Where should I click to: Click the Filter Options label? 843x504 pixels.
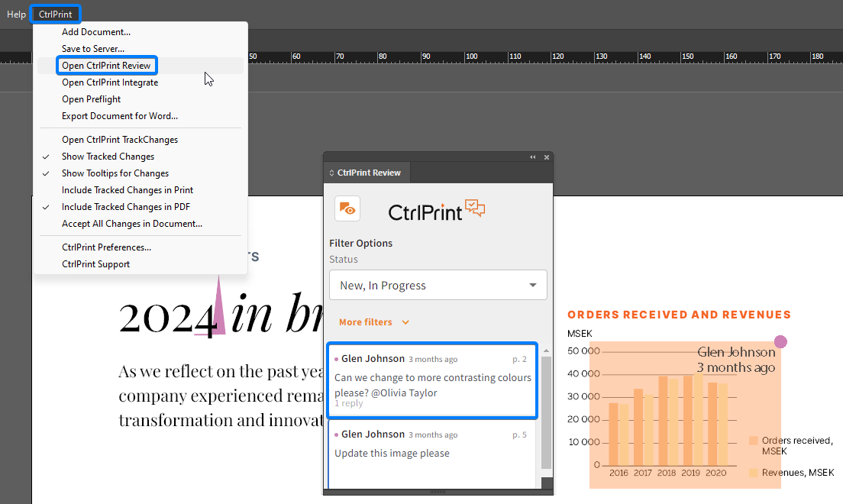(360, 243)
